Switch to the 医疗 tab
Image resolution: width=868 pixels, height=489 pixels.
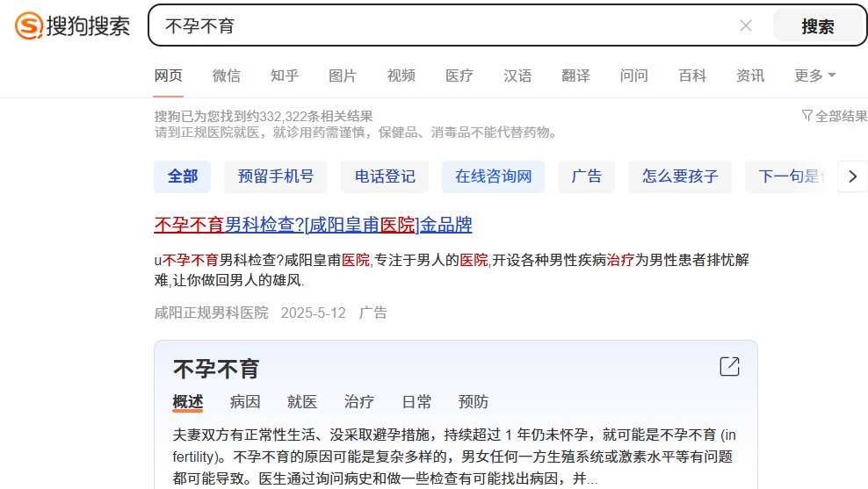click(459, 76)
